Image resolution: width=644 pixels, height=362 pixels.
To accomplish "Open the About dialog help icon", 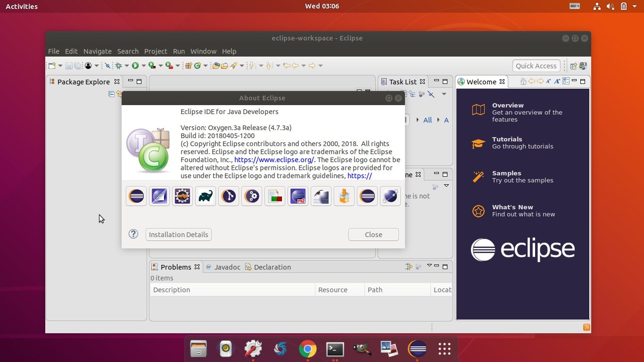I will [133, 234].
